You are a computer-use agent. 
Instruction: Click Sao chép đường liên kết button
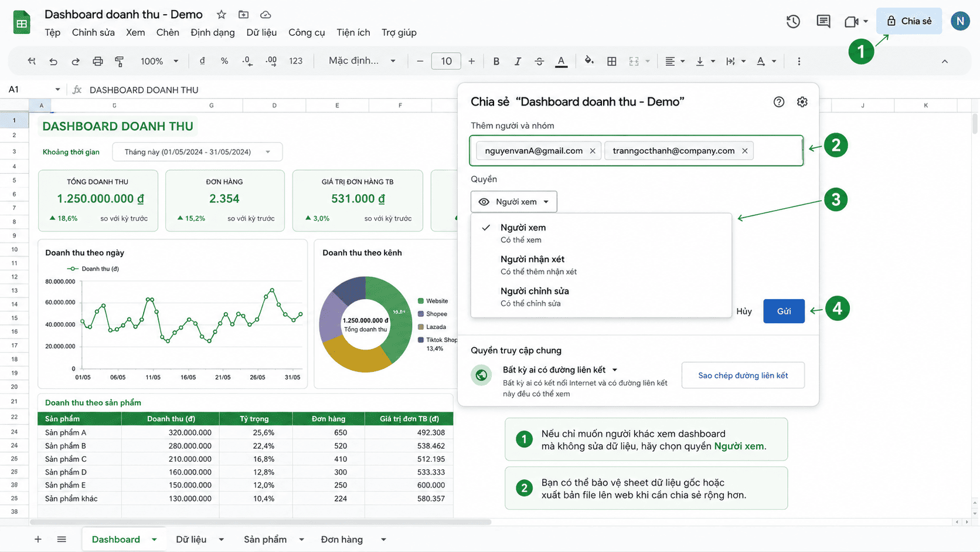click(743, 375)
